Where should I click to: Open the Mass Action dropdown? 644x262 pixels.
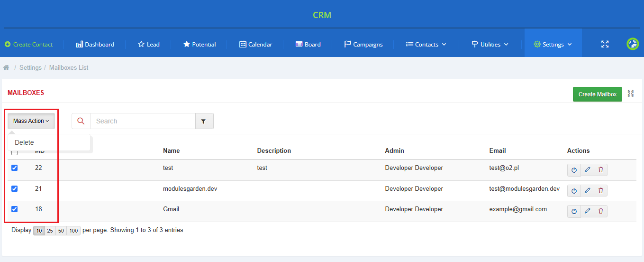pos(31,121)
